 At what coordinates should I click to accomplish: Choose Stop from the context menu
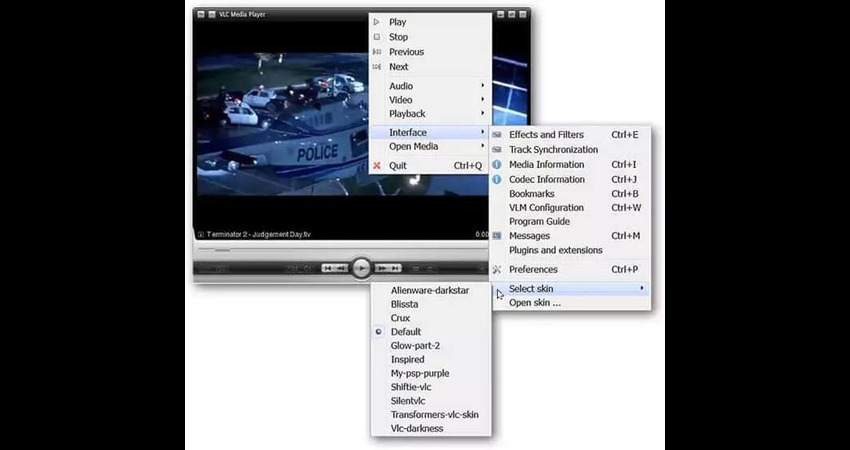coord(430,37)
